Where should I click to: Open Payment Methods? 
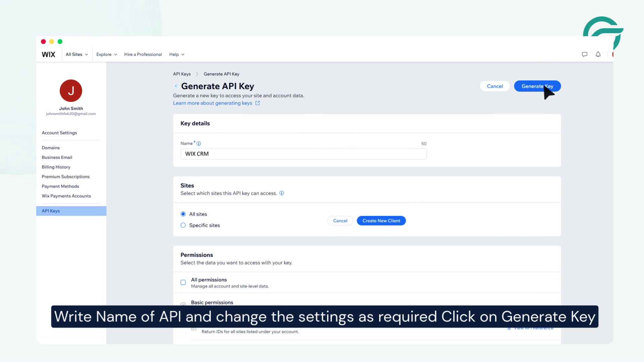click(x=60, y=186)
